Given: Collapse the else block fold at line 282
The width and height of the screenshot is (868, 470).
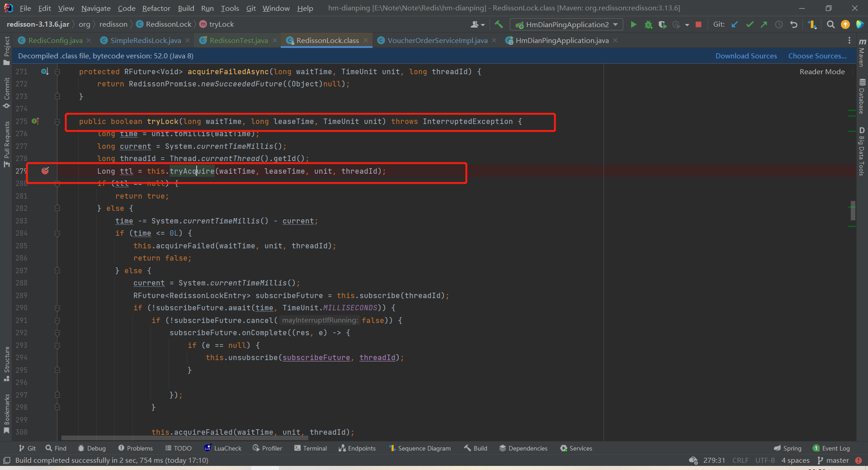Looking at the screenshot, I should pyautogui.click(x=57, y=208).
